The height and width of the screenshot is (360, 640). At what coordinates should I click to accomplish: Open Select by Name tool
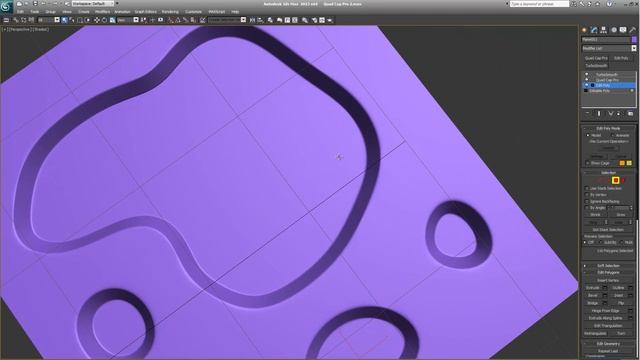point(72,20)
